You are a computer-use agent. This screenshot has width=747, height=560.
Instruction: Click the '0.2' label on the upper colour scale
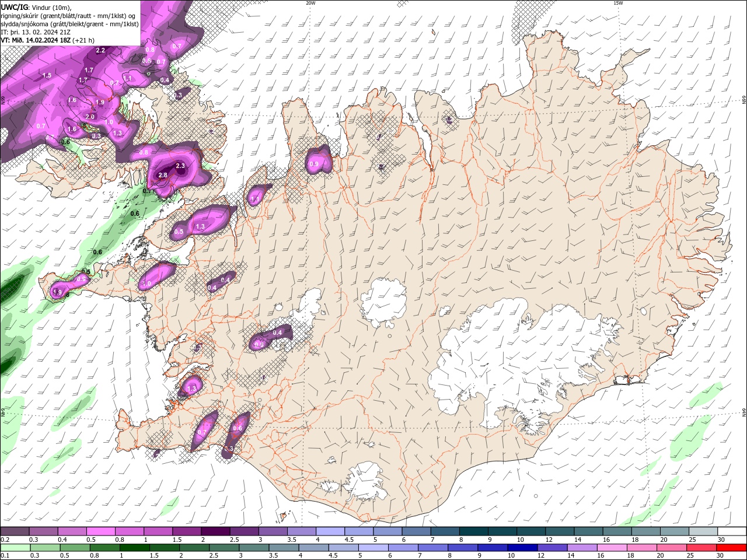click(x=5, y=540)
